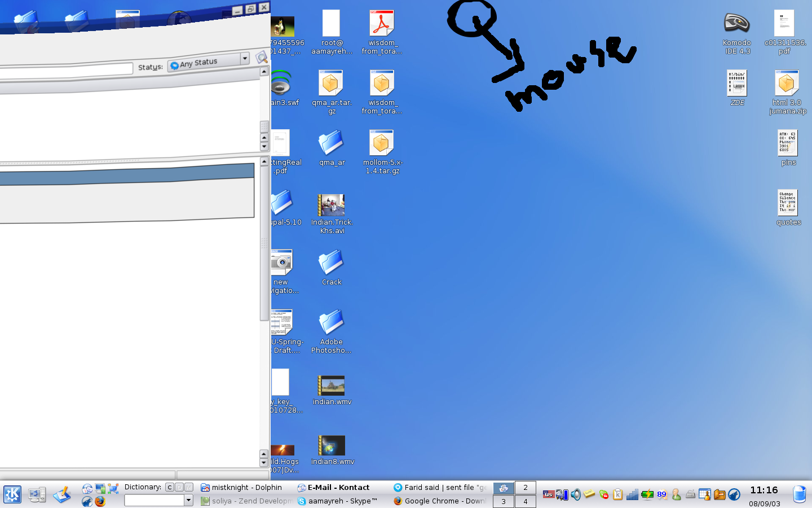This screenshot has width=812, height=508.
Task: Click the digital clock showing 11:16
Action: point(764,490)
